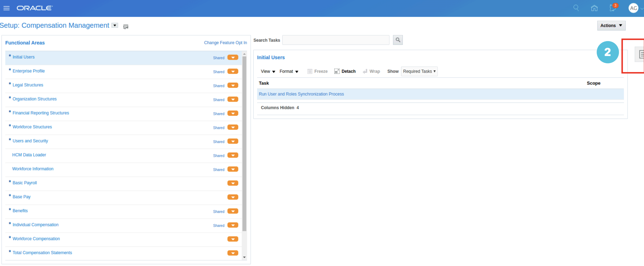Click the Detach toolbar button
The height and width of the screenshot is (266, 644).
tap(345, 71)
